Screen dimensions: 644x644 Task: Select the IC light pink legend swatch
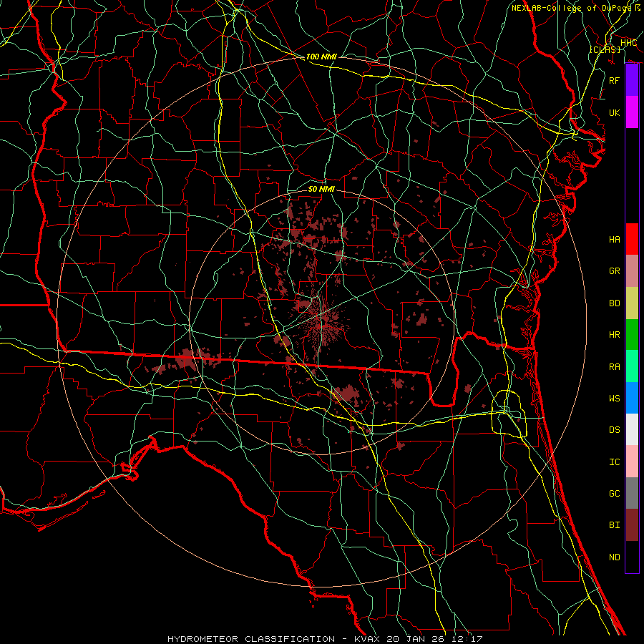pyautogui.click(x=632, y=462)
